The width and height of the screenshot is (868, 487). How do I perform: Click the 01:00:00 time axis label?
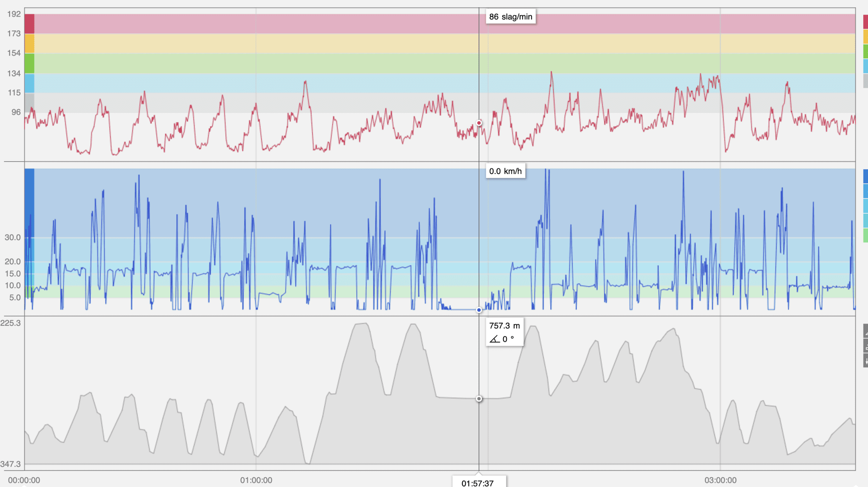tap(256, 480)
